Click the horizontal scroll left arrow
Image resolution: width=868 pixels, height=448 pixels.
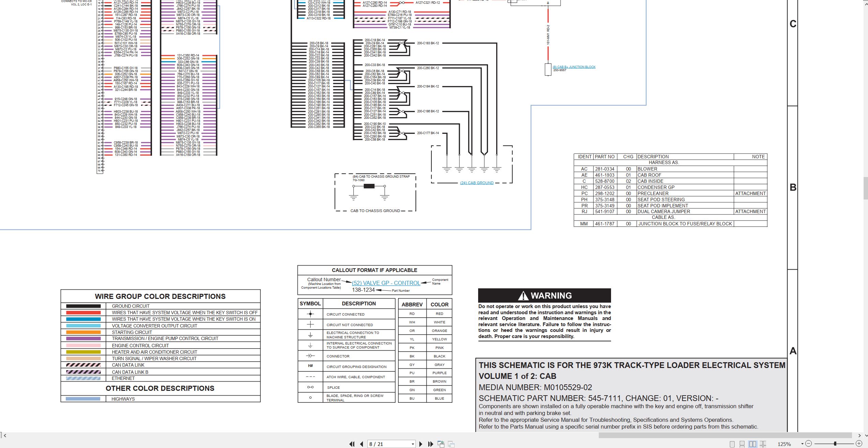(5, 435)
